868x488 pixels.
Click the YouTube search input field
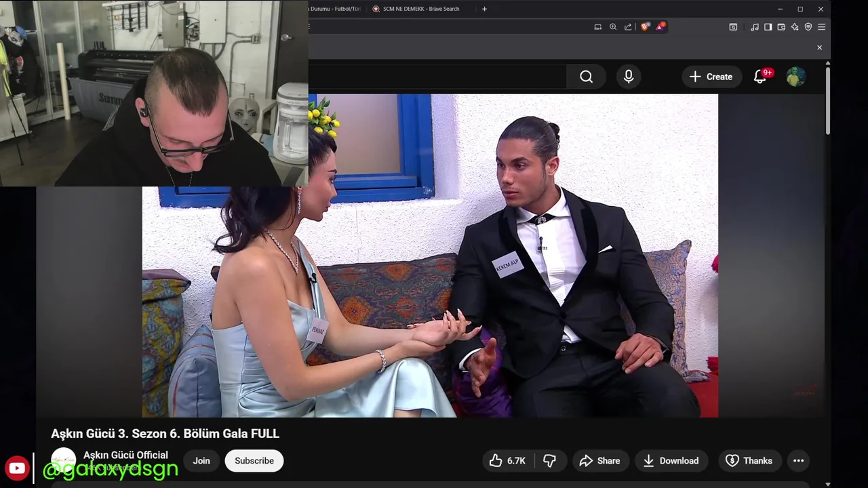point(437,77)
